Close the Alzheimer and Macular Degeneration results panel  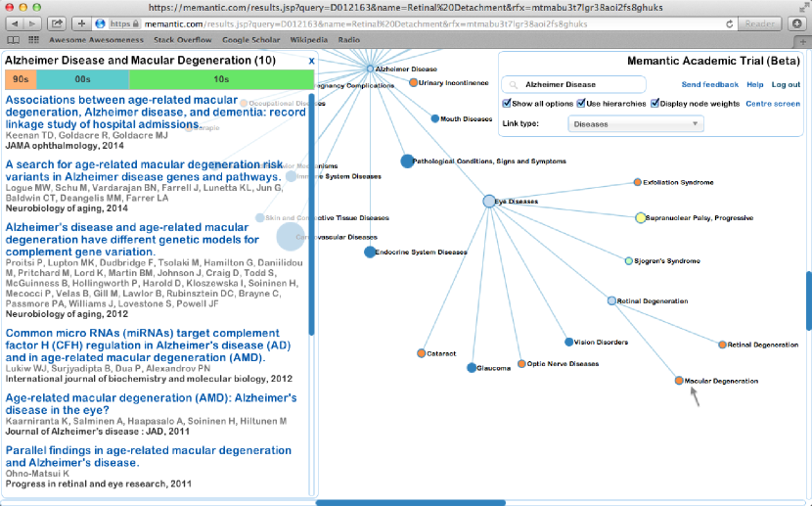[311, 61]
